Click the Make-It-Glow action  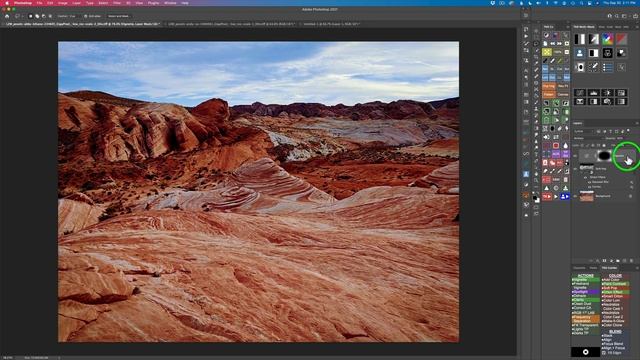pos(615,321)
